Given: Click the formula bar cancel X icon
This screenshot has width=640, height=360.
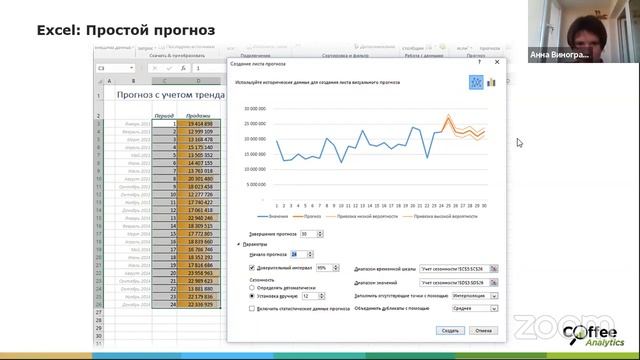Looking at the screenshot, I should [155, 68].
